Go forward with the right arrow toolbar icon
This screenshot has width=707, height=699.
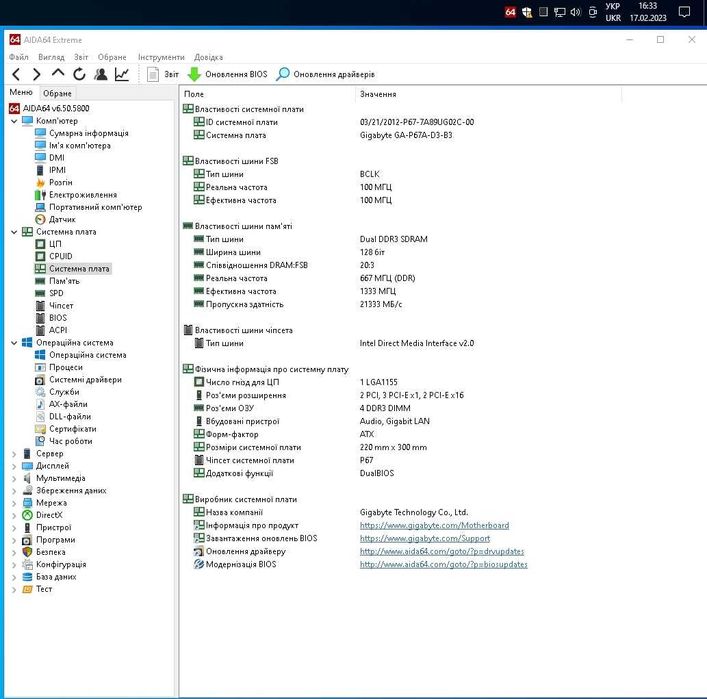[x=37, y=74]
